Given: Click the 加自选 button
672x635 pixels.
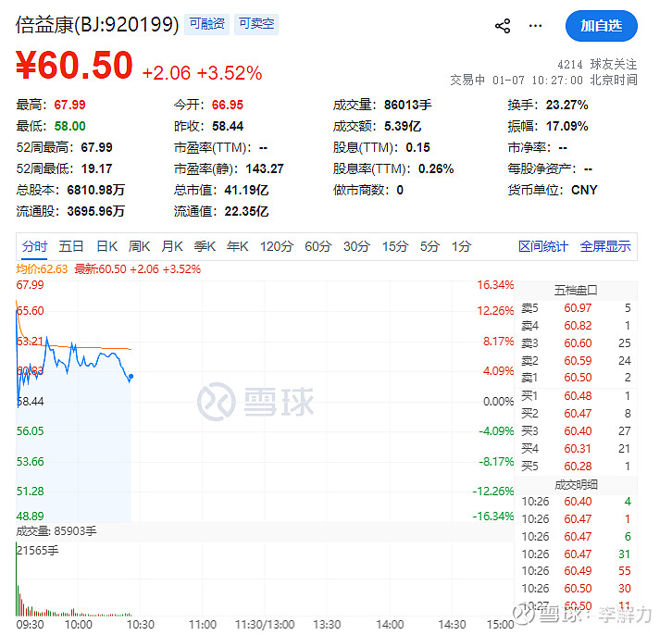Looking at the screenshot, I should point(602,26).
